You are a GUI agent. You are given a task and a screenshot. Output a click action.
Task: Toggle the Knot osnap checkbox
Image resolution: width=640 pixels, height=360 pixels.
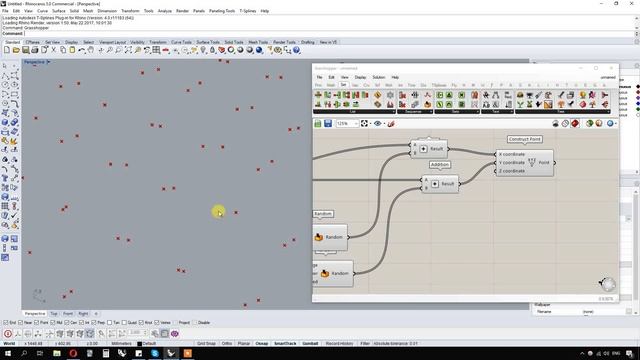[141, 323]
